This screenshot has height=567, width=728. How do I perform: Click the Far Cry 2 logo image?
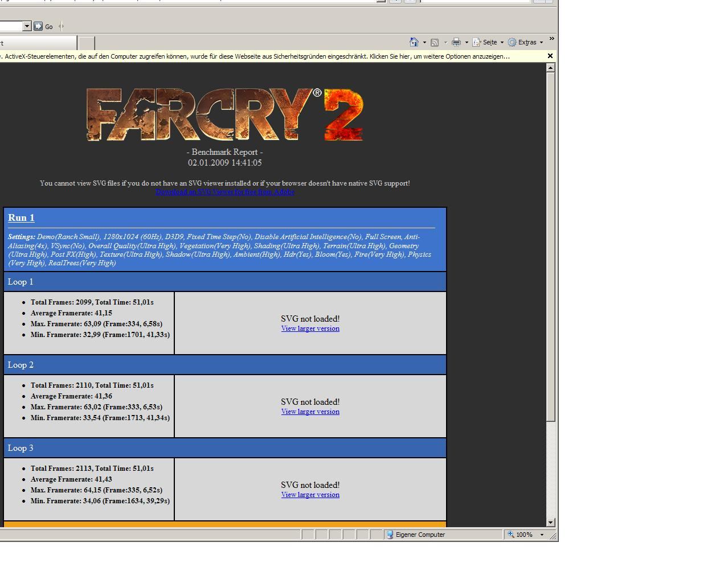(224, 114)
